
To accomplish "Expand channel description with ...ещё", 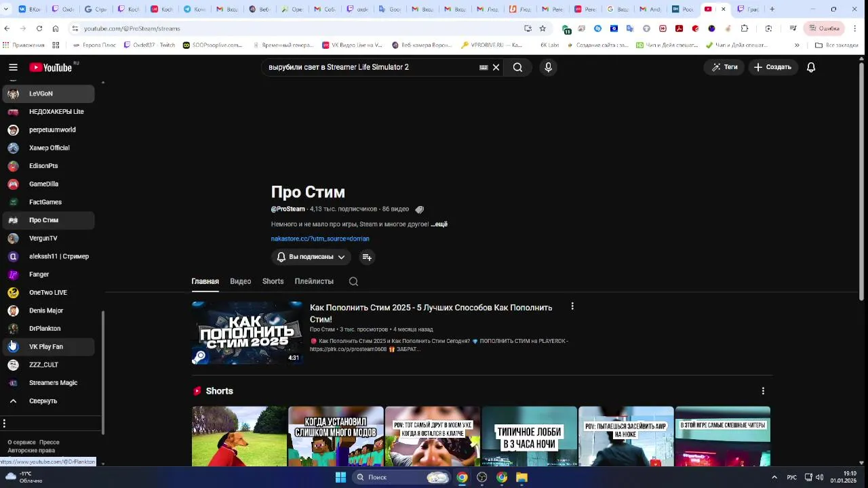I will (439, 224).
